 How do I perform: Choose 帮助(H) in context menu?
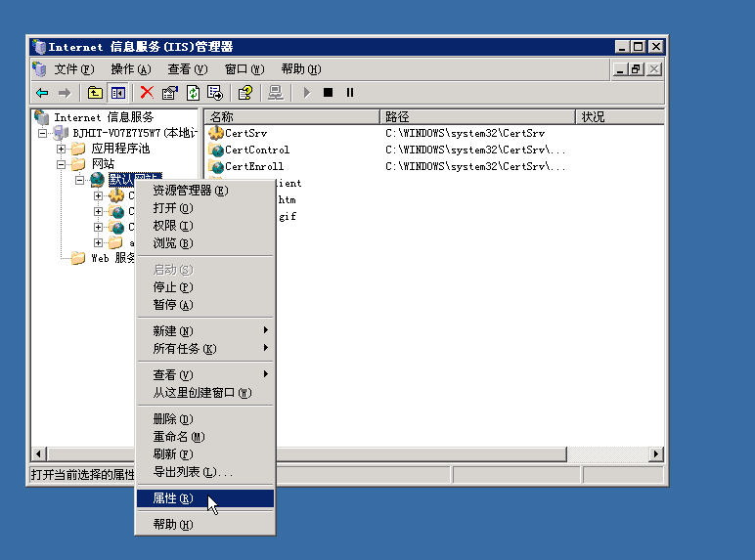[205, 525]
